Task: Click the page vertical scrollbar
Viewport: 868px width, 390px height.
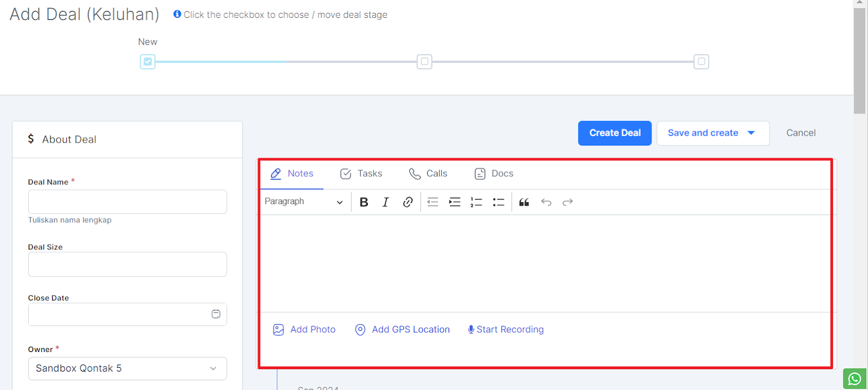Action: click(859, 60)
